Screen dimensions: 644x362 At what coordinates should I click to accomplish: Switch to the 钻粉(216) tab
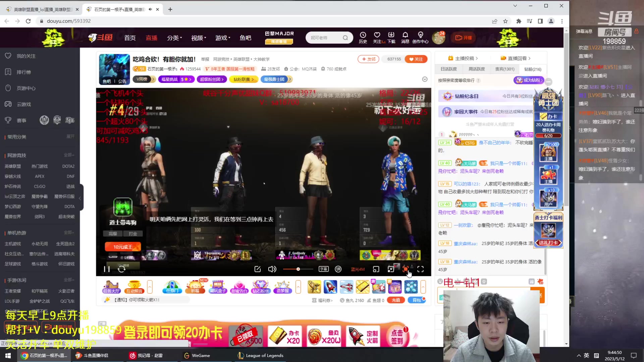(x=533, y=69)
